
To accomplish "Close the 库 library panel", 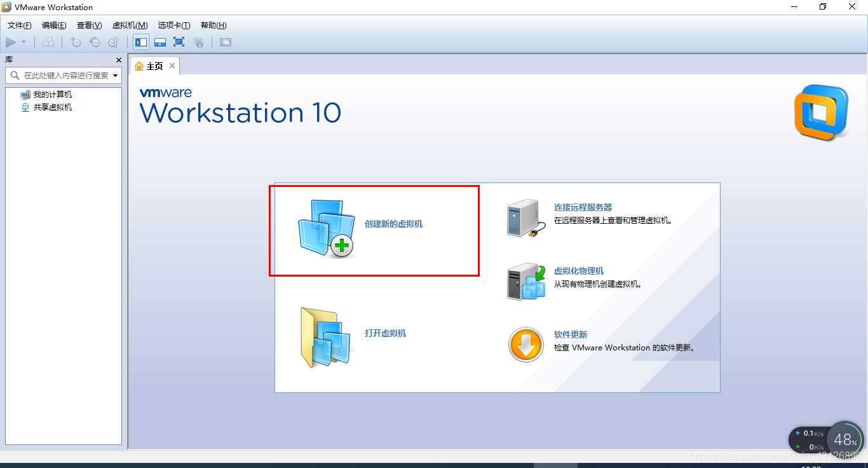I will coord(119,60).
